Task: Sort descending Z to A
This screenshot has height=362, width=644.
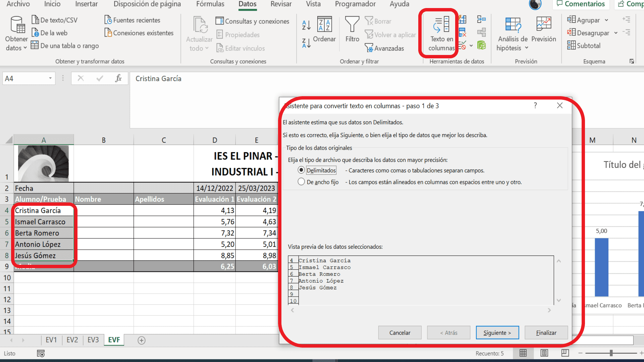Action: point(306,43)
